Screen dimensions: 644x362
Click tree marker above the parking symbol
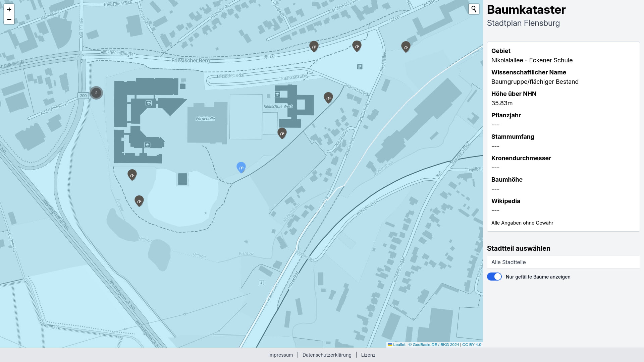tap(357, 46)
